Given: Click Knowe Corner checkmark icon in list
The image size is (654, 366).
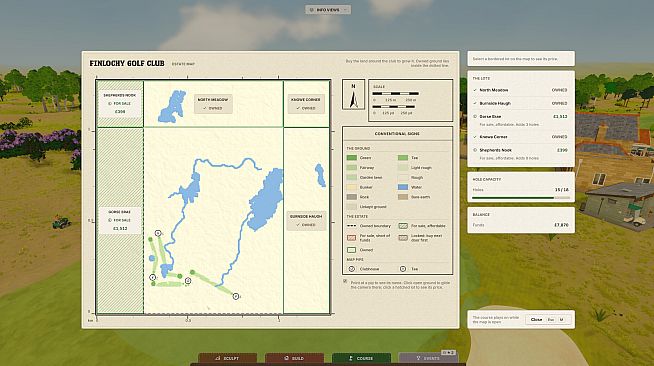Looking at the screenshot, I should 475,137.
